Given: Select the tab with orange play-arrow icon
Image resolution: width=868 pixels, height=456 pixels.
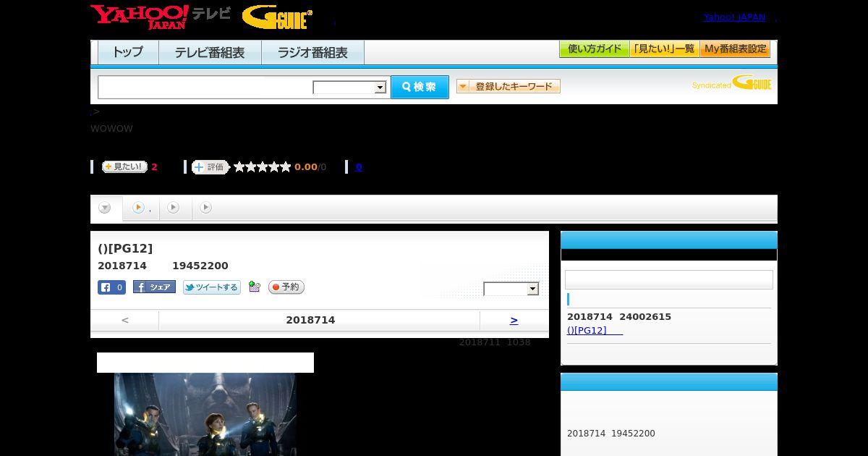Looking at the screenshot, I should pyautogui.click(x=140, y=208).
